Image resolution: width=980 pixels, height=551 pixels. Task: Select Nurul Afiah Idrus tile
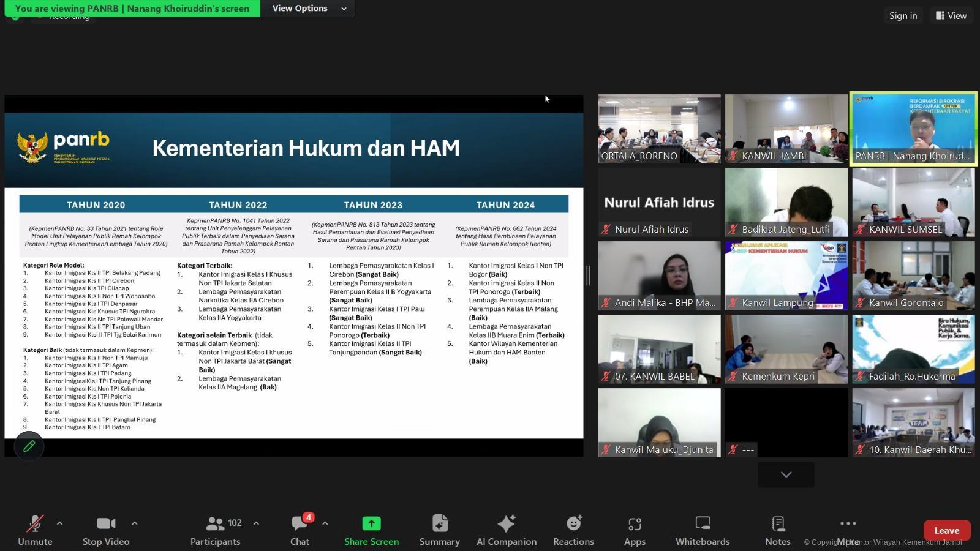pyautogui.click(x=659, y=202)
